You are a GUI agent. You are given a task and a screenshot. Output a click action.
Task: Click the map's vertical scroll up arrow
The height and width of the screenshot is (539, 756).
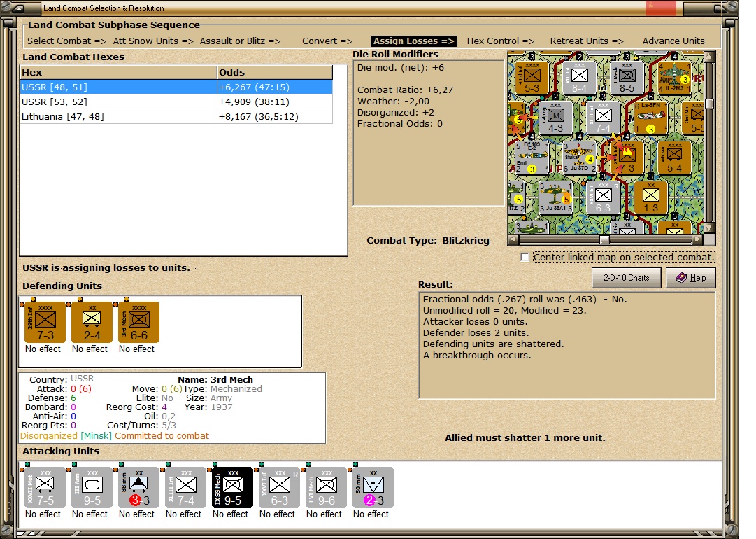[708, 57]
